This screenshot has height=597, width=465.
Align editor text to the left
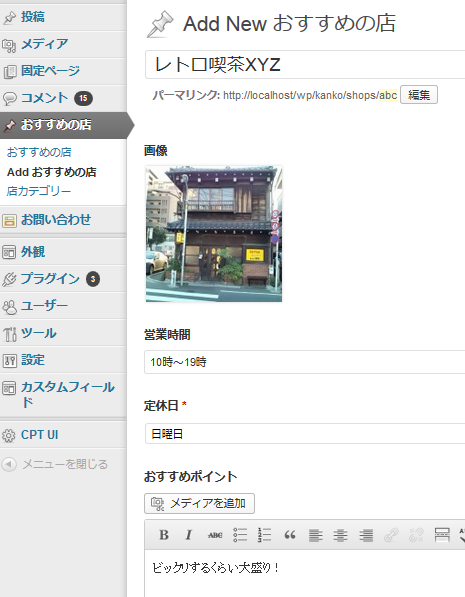315,535
